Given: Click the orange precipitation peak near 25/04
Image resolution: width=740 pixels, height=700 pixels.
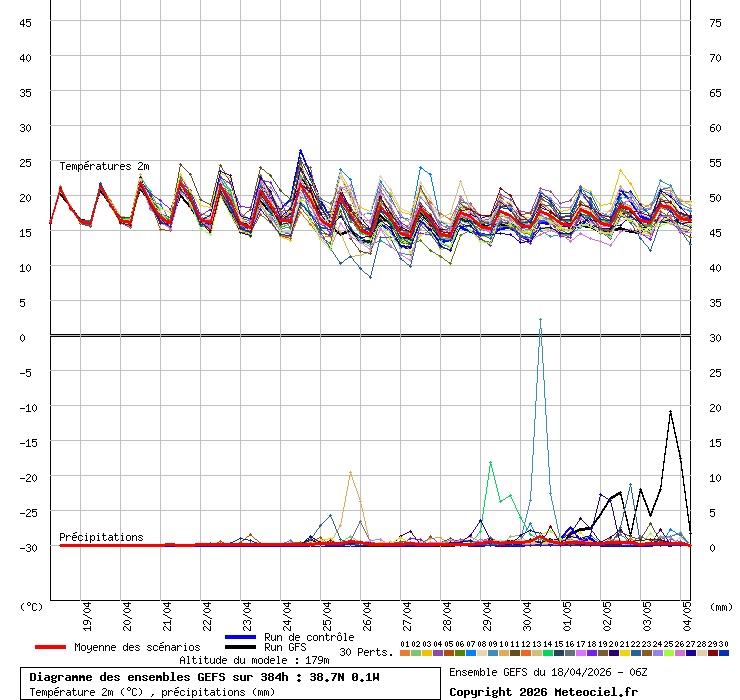Looking at the screenshot, I should coord(350,473).
